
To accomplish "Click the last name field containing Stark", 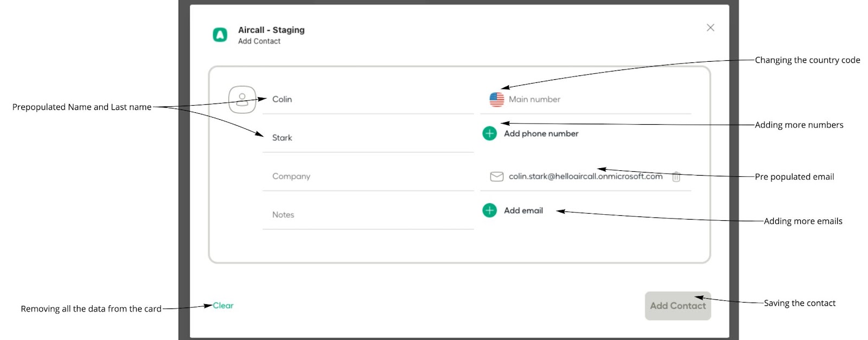I will coord(368,138).
